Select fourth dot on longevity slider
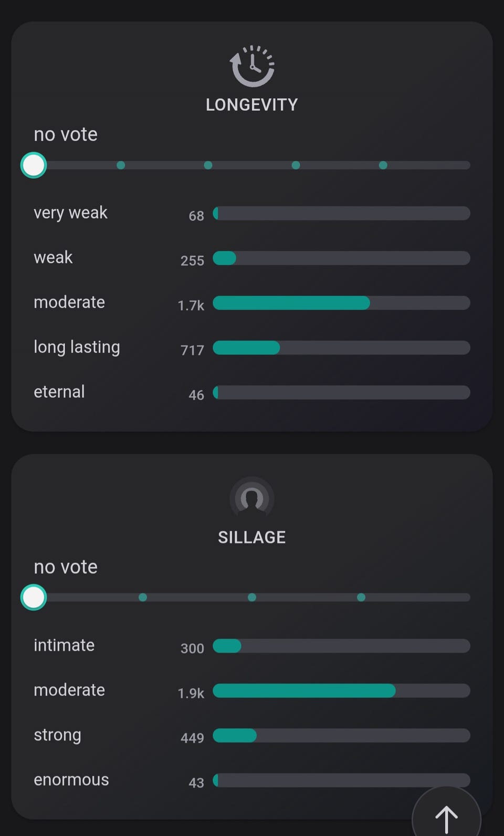 (x=383, y=165)
